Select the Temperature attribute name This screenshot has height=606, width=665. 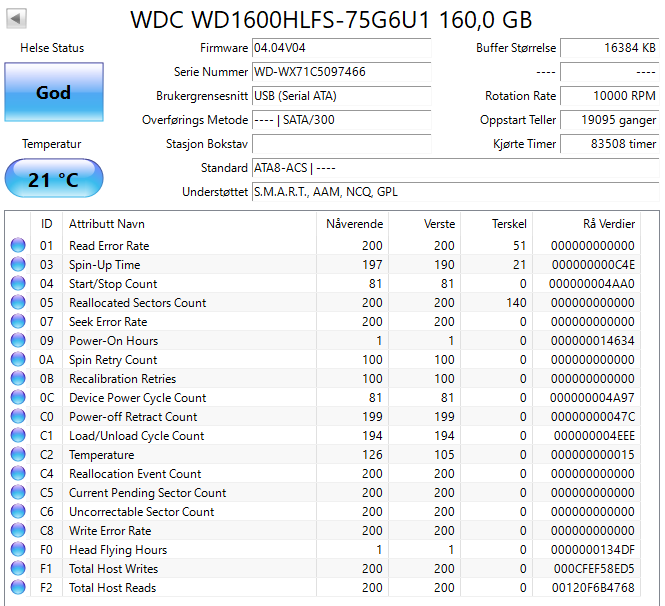tap(101, 455)
